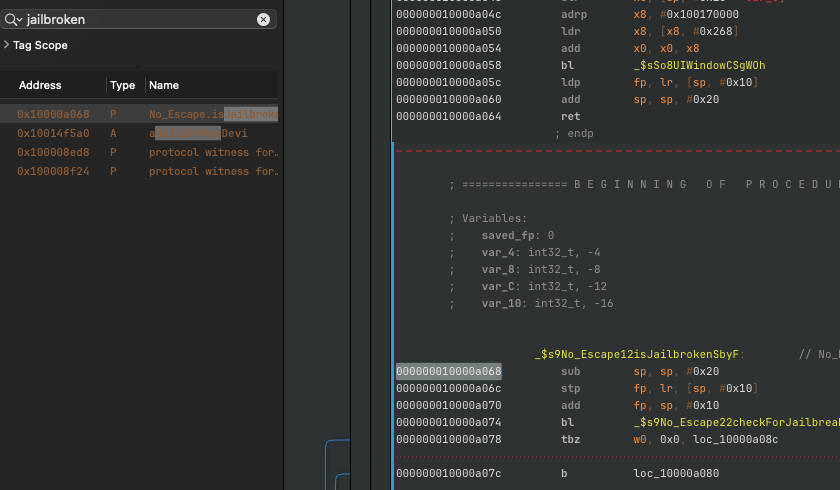Select result at address 0x100008f24
The width and height of the screenshot is (840, 490).
[53, 171]
